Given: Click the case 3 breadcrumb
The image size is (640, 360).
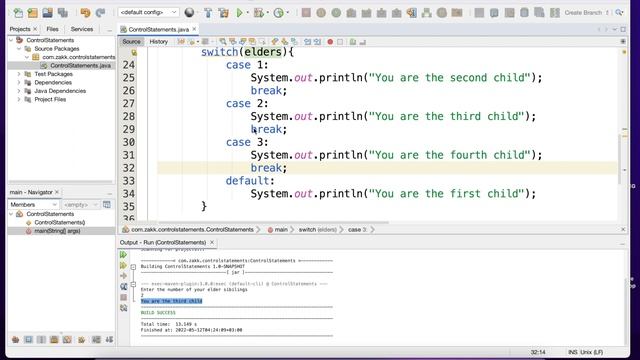Looking at the screenshot, I should pos(357,230).
